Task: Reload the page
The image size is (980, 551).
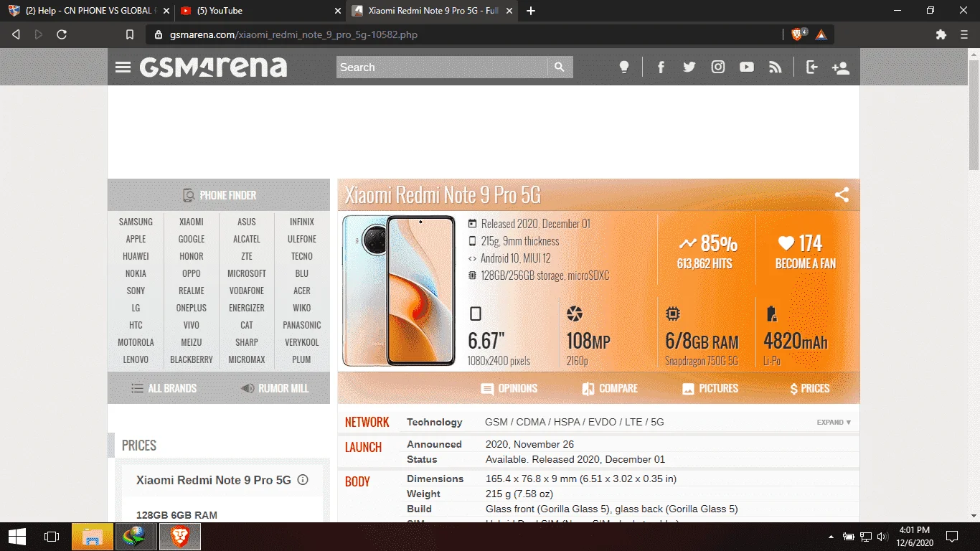Action: pos(62,34)
